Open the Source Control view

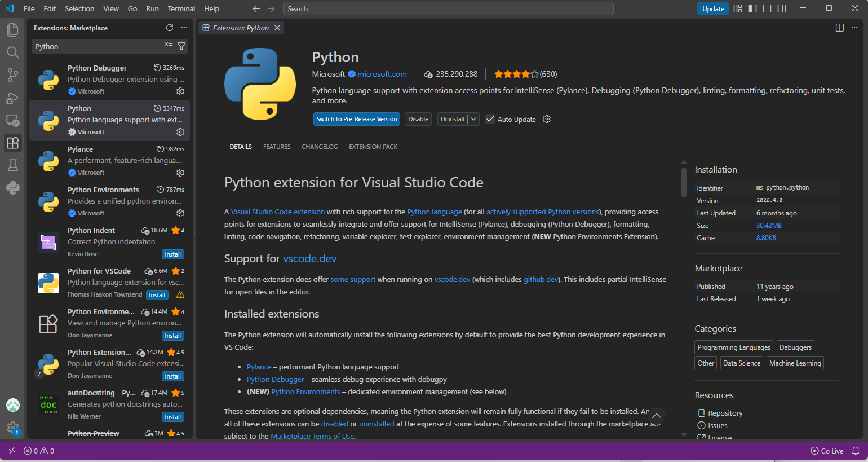12,75
